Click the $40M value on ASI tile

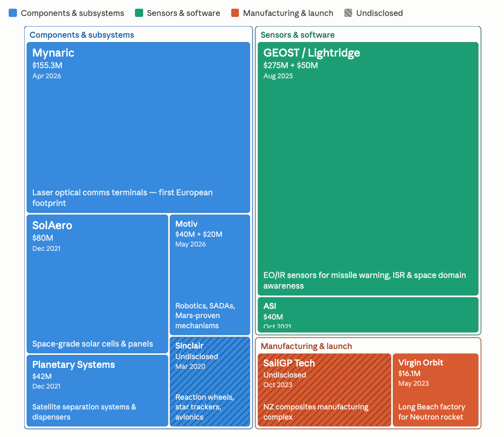click(273, 317)
